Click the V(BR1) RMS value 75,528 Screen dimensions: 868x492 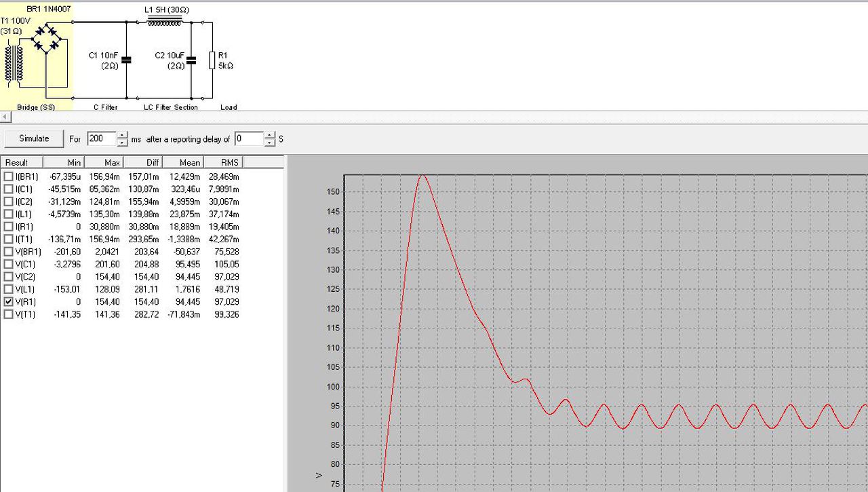[x=227, y=252]
